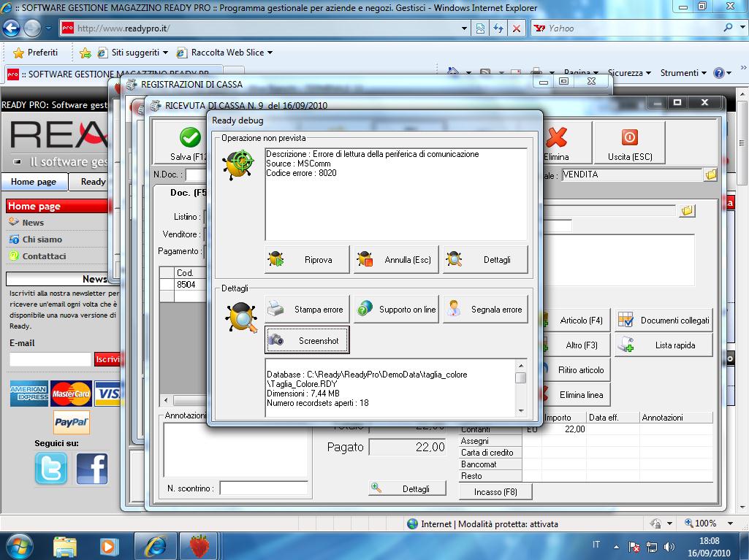
Task: Open the Strumenti menu
Action: coord(683,73)
